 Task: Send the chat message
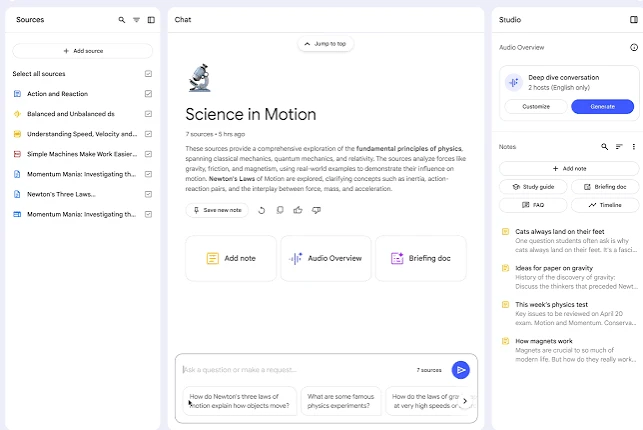click(x=461, y=370)
